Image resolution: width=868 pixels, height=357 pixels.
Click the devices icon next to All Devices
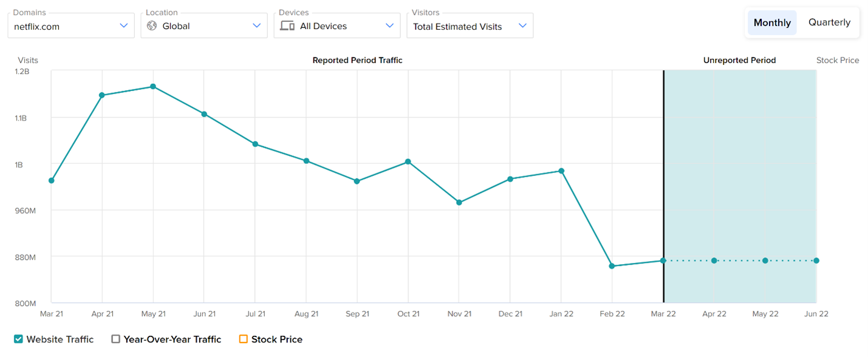[x=287, y=26]
